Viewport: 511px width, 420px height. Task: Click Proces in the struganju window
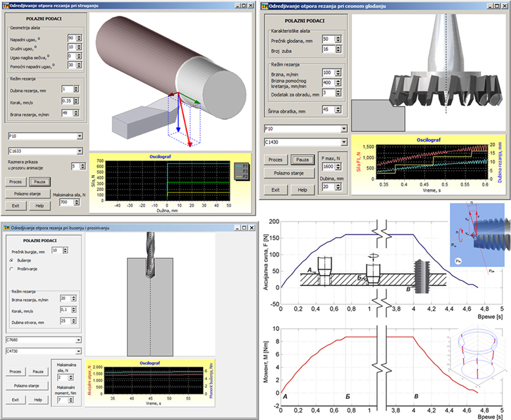(15, 181)
